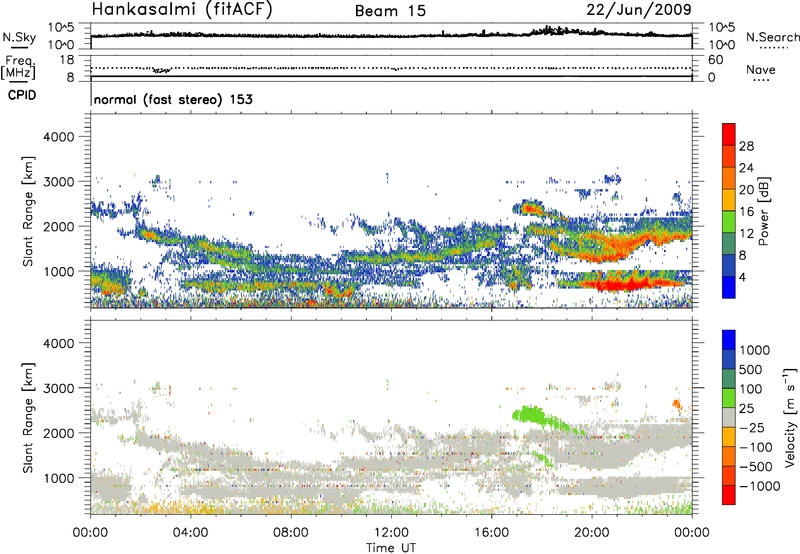The image size is (800, 554).
Task: Select the 'Beam 15' label
Action: [390, 11]
